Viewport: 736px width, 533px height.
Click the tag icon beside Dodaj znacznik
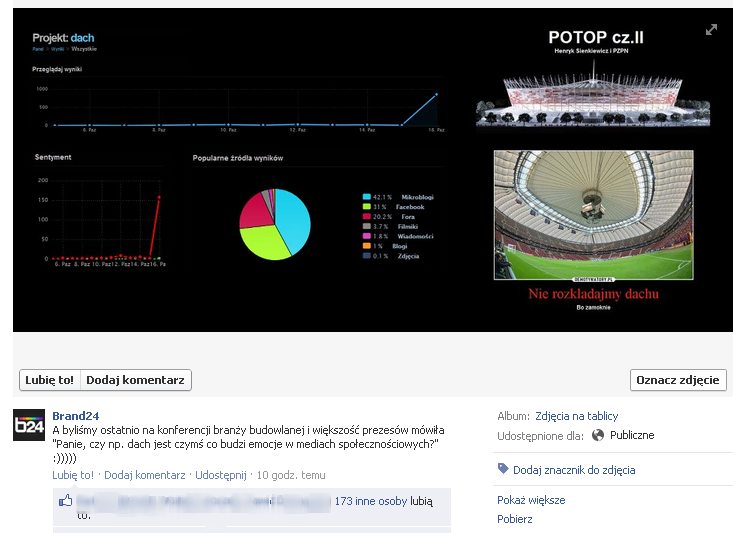pyautogui.click(x=502, y=469)
